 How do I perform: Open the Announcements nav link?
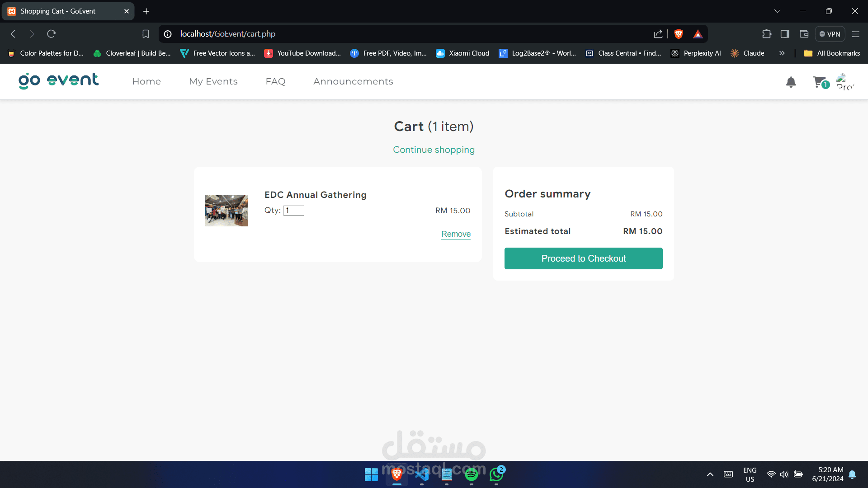click(353, 81)
